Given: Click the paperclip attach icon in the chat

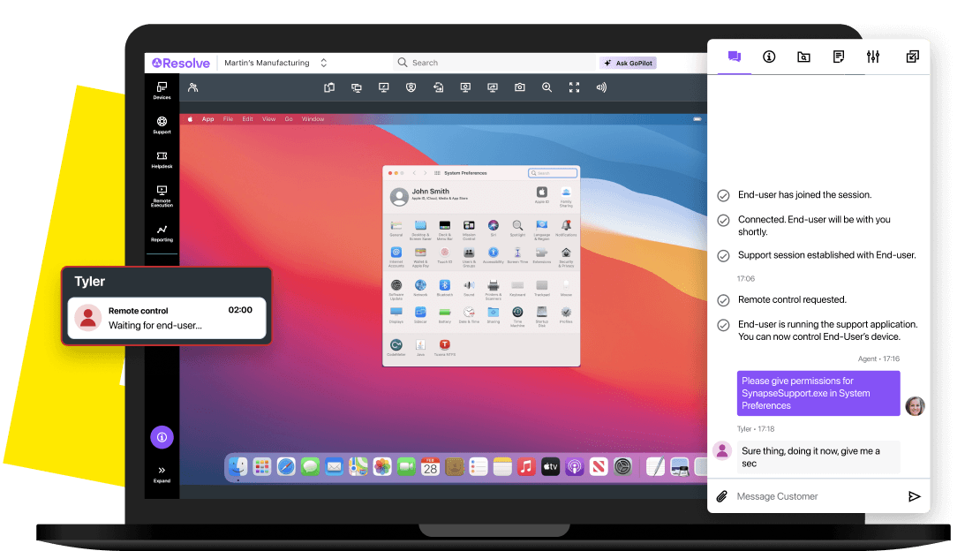Looking at the screenshot, I should click(x=722, y=496).
